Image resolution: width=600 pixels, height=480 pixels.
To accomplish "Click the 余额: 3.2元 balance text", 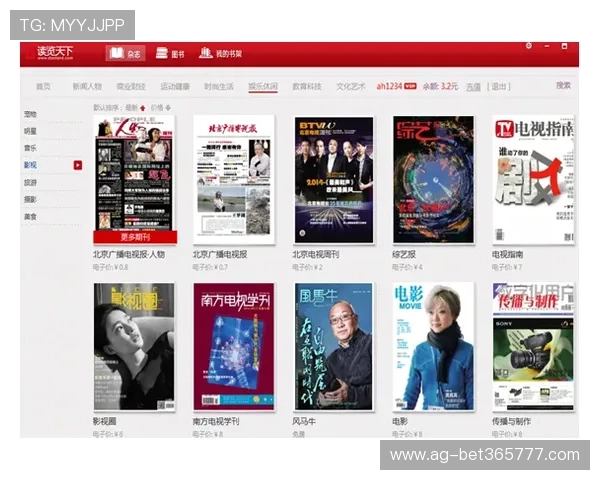I will click(440, 86).
